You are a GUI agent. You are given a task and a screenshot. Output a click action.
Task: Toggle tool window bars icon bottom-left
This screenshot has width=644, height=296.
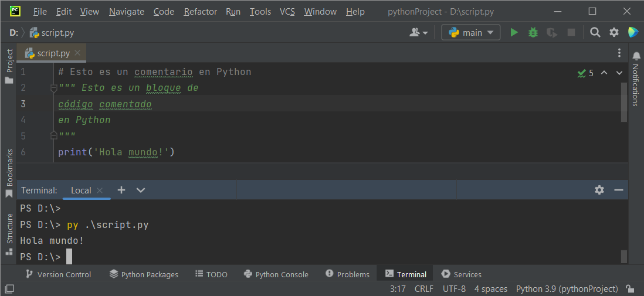tap(9, 288)
